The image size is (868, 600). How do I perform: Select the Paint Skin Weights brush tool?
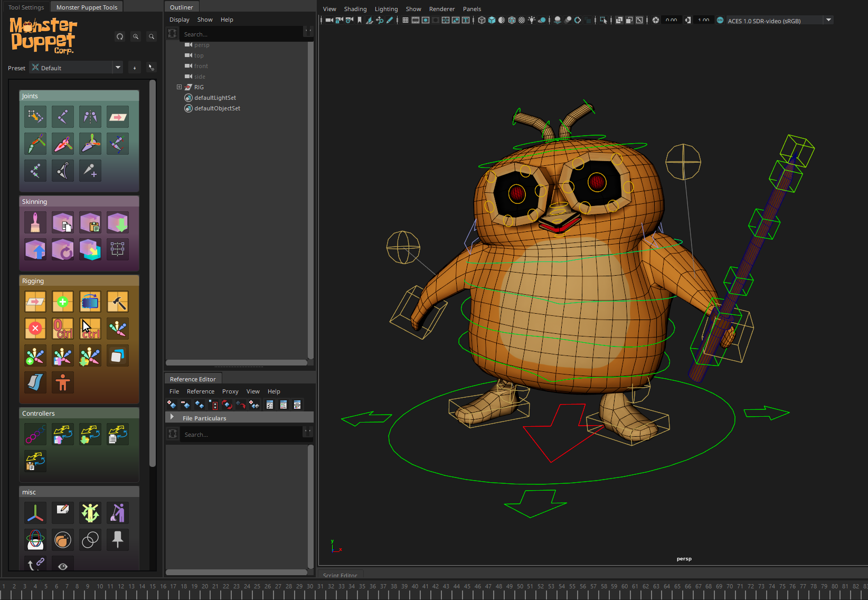pos(35,222)
